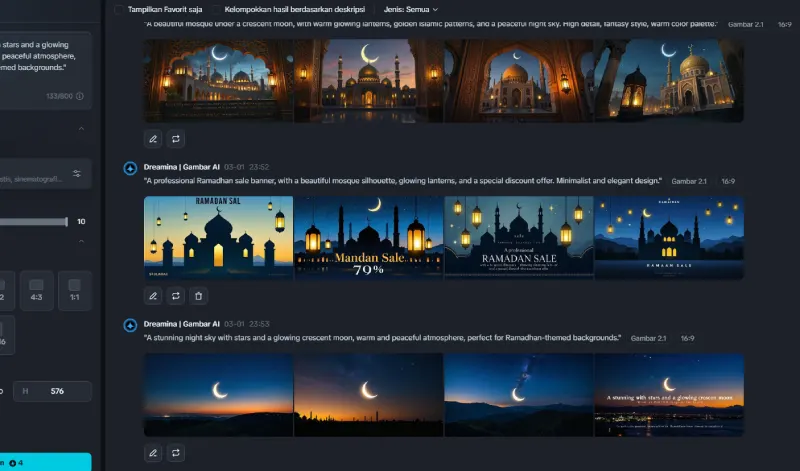800x471 pixels.
Task: Open the night sky thumbnail with caption text
Action: [x=669, y=394]
